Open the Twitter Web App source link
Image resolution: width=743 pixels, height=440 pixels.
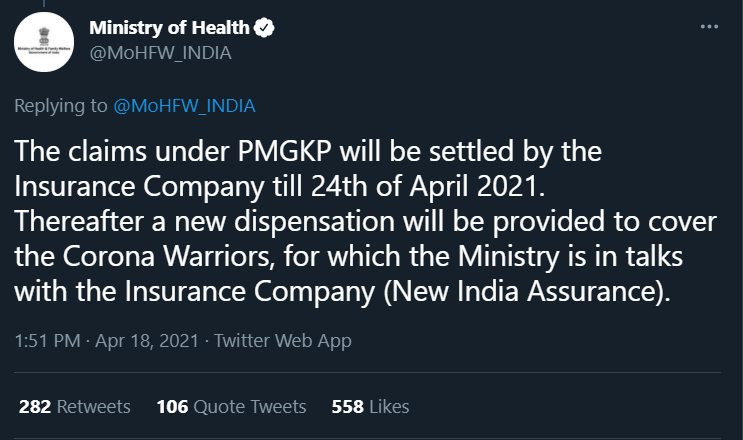285,341
